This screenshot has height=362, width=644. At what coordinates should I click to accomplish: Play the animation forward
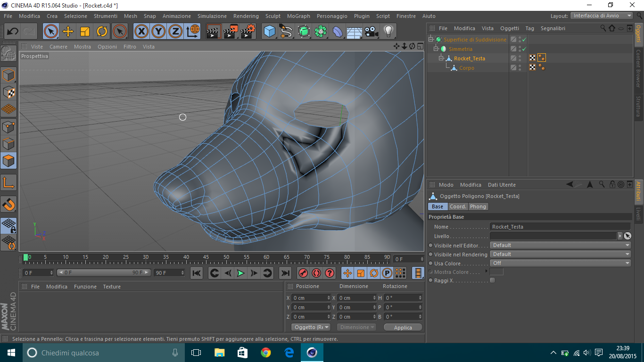click(x=240, y=273)
